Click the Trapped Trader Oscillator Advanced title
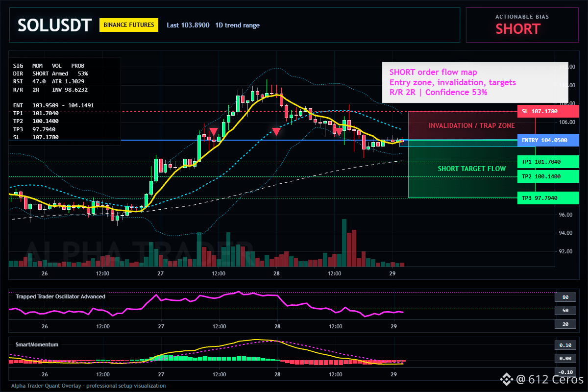The height and width of the screenshot is (392, 588). coord(60,296)
